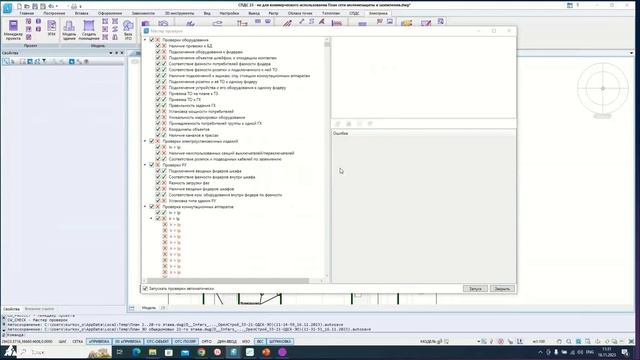The width and height of the screenshot is (640, 360).
Task: Collapse the Проверки электроустановочных изделий group
Action: (145, 141)
